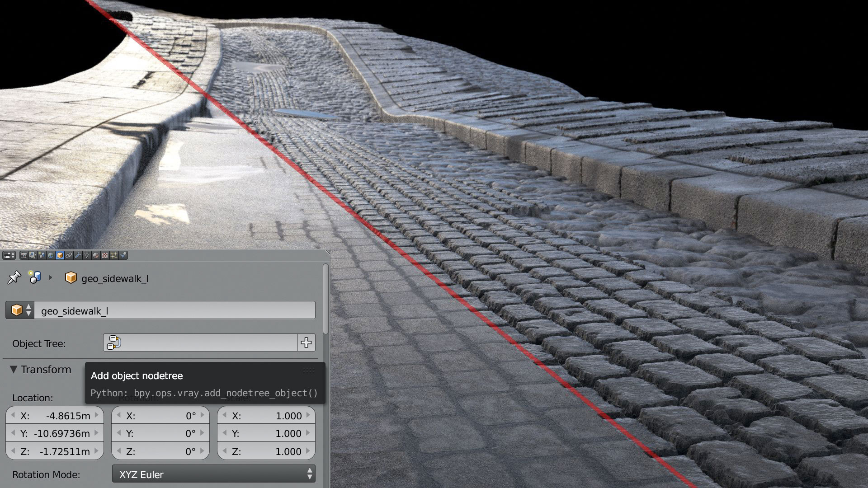
Task: Increase Rotation Z using right arrow
Action: 202,451
